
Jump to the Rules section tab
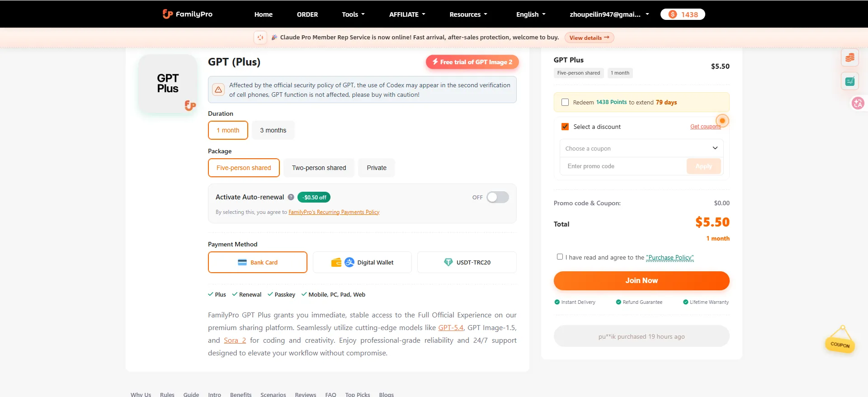coord(167,394)
